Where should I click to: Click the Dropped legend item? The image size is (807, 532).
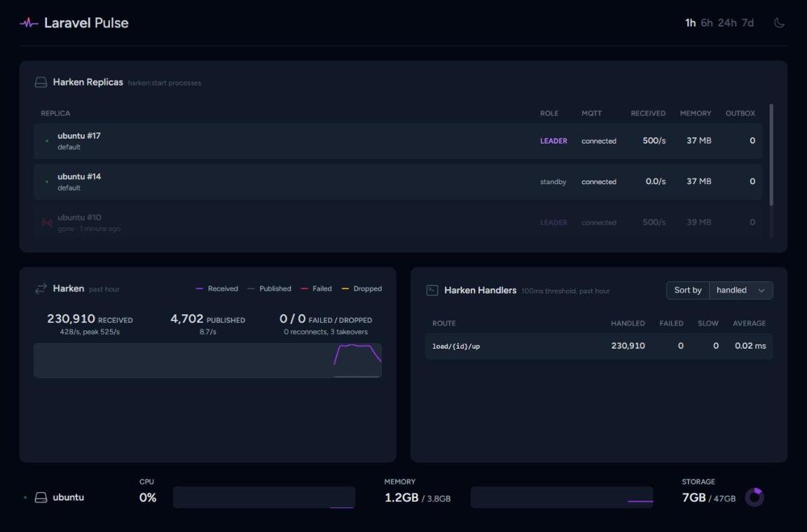click(x=361, y=288)
